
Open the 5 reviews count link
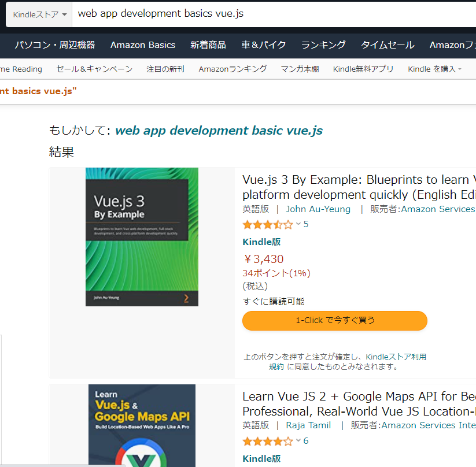coord(306,224)
